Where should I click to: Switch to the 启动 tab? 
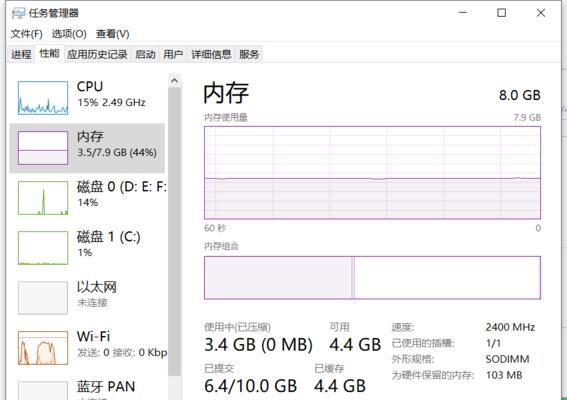pos(145,54)
